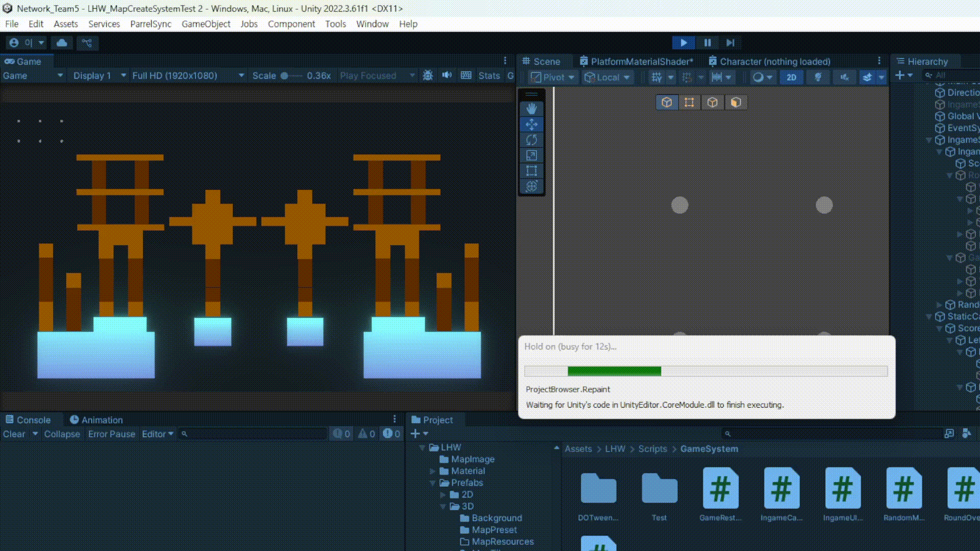The image size is (980, 551).
Task: Click Collapse in the Console toolbar
Action: pos(62,434)
